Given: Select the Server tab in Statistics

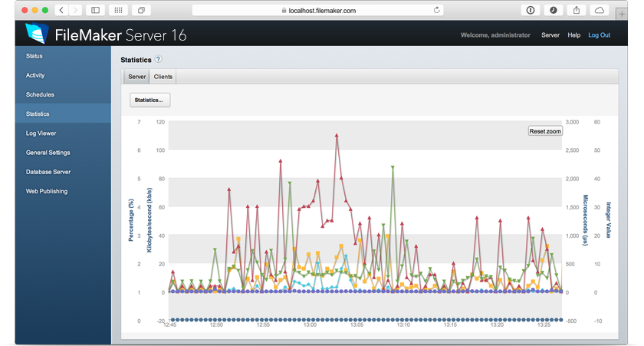Looking at the screenshot, I should 136,77.
